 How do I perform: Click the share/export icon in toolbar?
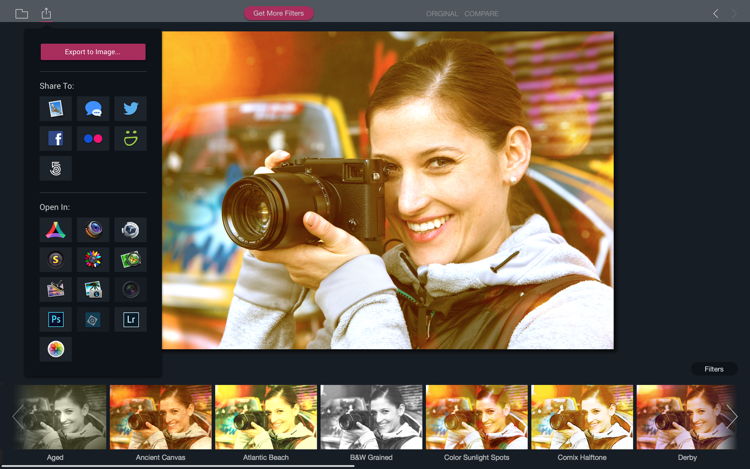tap(46, 14)
